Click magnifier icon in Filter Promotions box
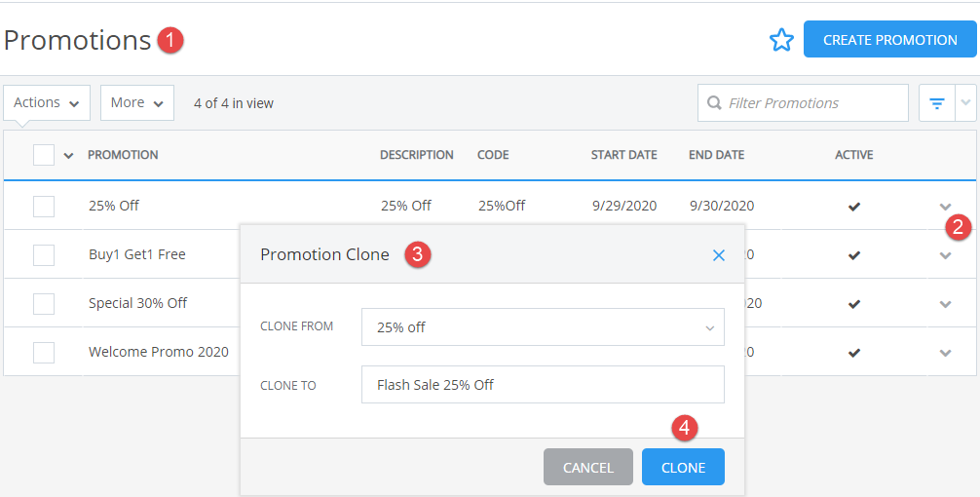Screen dimensions: 980x497 714,102
